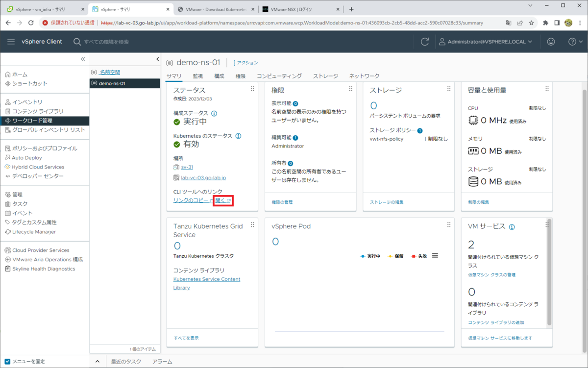588x368 pixels.
Task: Open the lab-vc-03.go-lab.jp link
Action: (203, 178)
